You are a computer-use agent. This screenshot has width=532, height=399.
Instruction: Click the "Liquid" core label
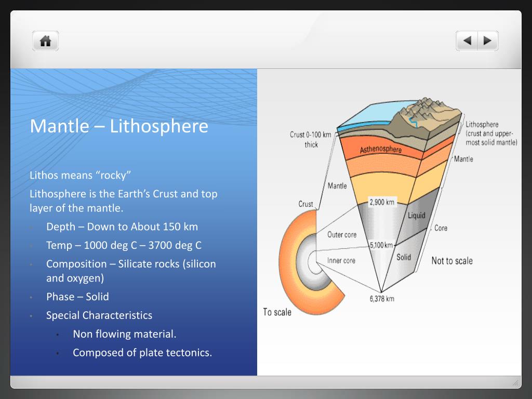416,216
